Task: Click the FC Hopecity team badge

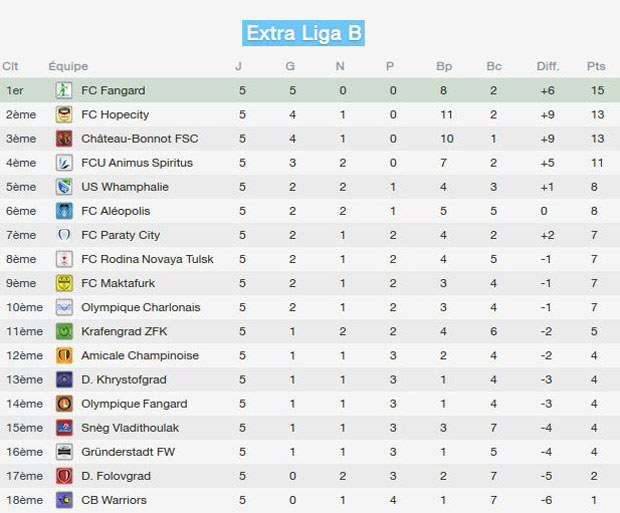Action: coord(64,114)
